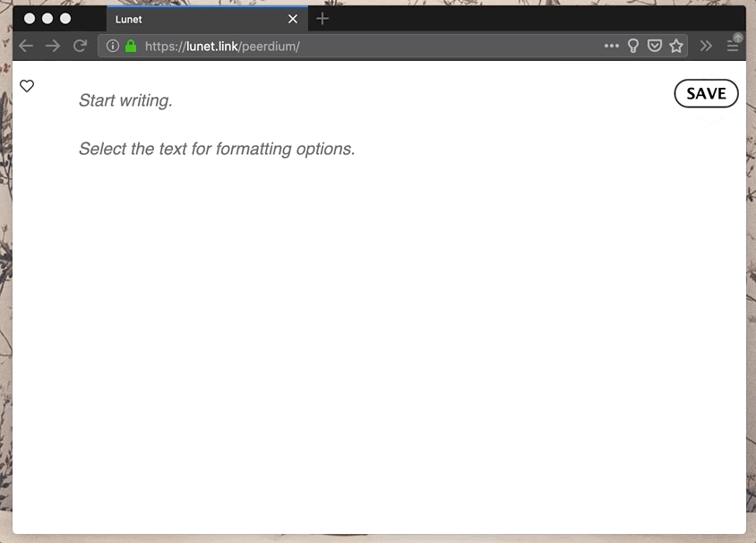Viewport: 756px width, 543px height.
Task: Go forward to the next page
Action: point(53,46)
